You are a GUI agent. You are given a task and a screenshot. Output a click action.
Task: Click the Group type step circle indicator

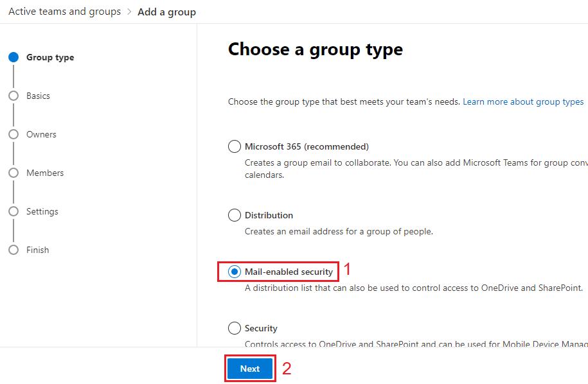[13, 57]
